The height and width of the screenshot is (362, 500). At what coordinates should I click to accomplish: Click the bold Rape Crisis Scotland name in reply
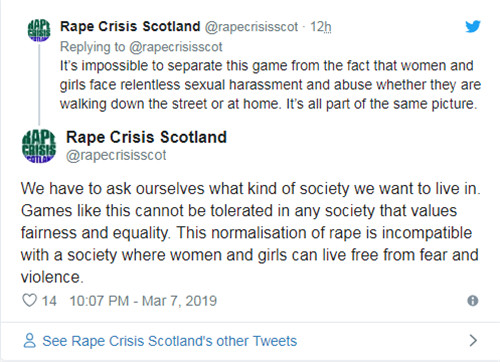coord(130,26)
